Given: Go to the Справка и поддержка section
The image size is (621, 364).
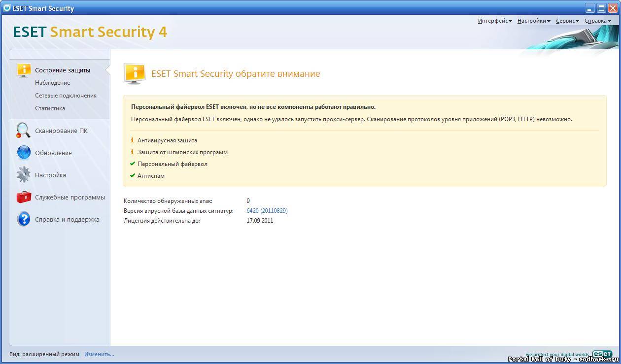Looking at the screenshot, I should [67, 220].
